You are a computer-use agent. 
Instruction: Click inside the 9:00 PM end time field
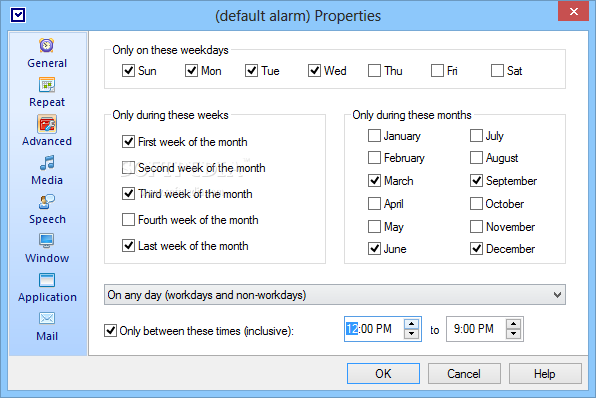(x=476, y=329)
